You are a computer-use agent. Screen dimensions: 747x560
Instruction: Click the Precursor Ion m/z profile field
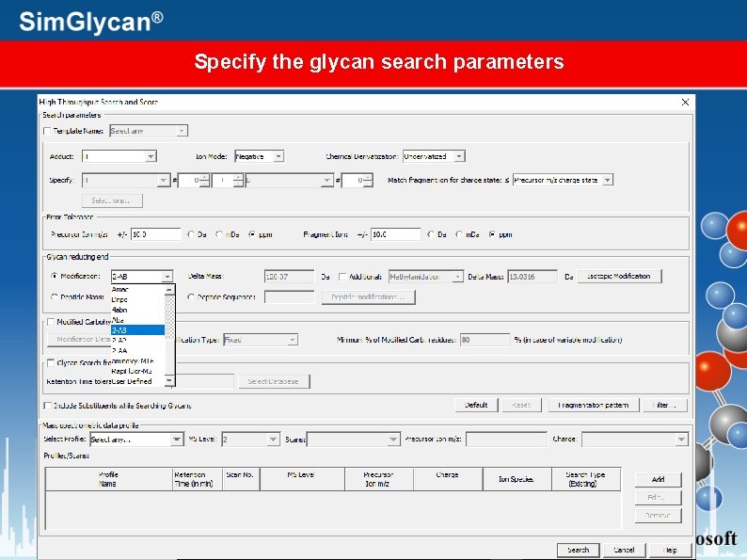point(506,440)
